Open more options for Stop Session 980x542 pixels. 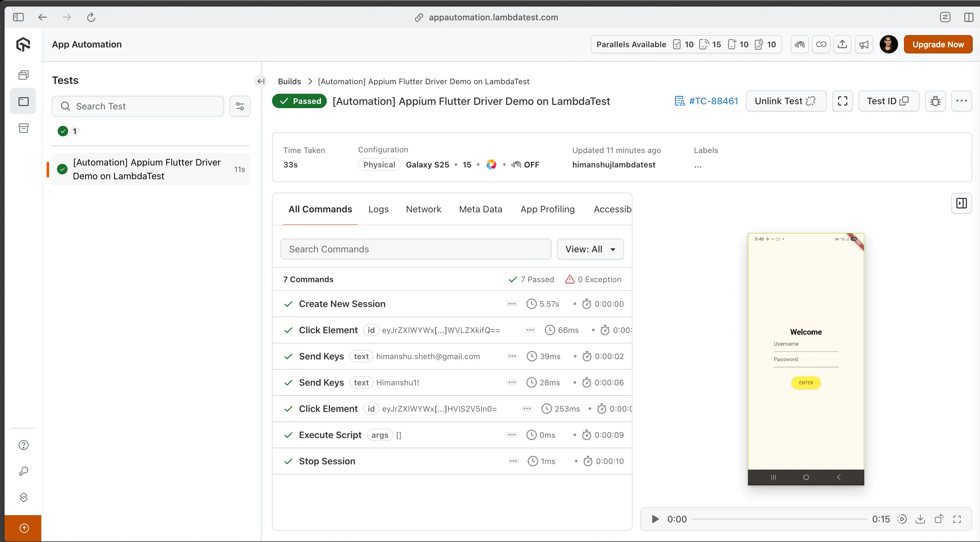[x=513, y=461]
